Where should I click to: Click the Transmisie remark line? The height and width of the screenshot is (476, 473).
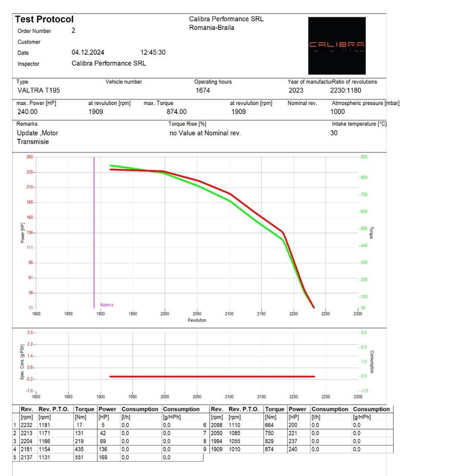(x=33, y=142)
